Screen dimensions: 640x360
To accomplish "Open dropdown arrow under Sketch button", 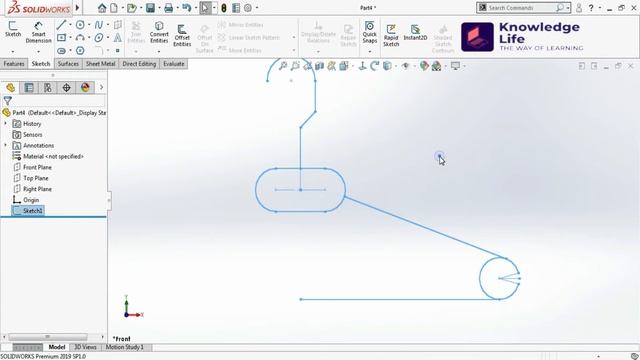I will click(13, 51).
